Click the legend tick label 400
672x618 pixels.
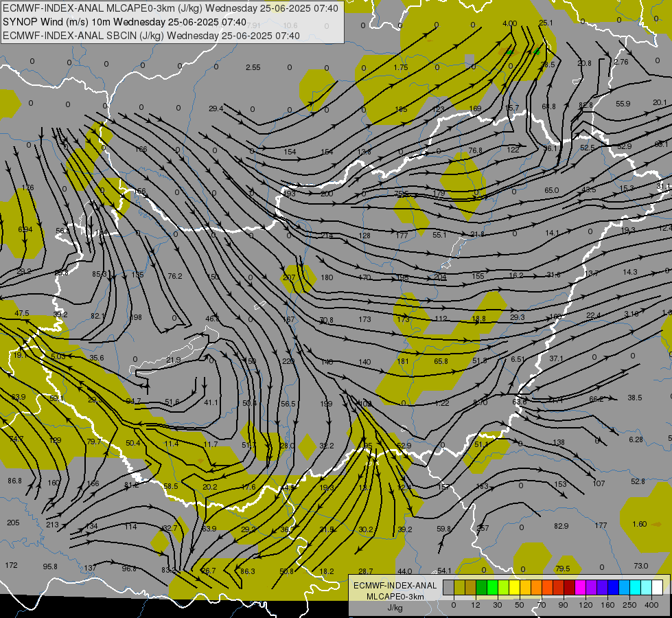pos(651,605)
